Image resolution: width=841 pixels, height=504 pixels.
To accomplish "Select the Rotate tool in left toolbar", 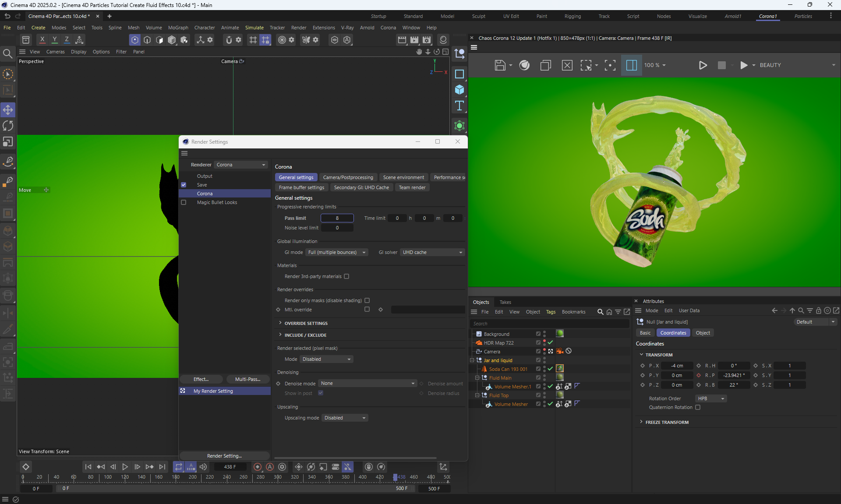I will pos(8,126).
